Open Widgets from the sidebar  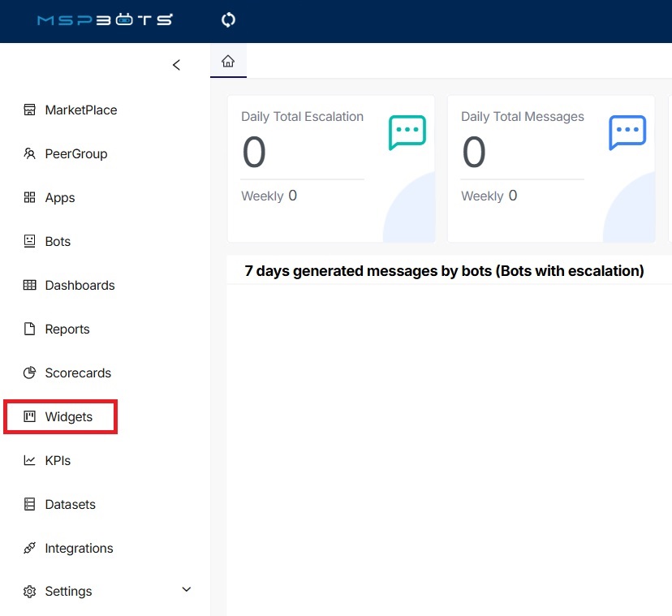pos(68,417)
